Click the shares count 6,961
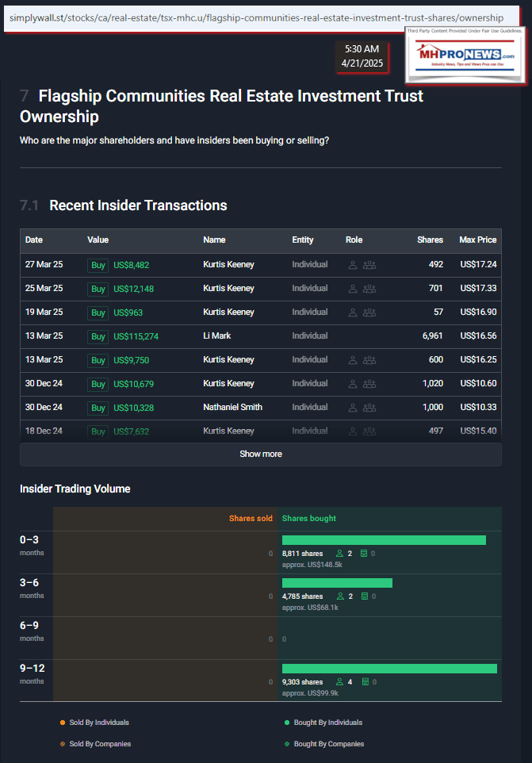The image size is (532, 763). (432, 336)
